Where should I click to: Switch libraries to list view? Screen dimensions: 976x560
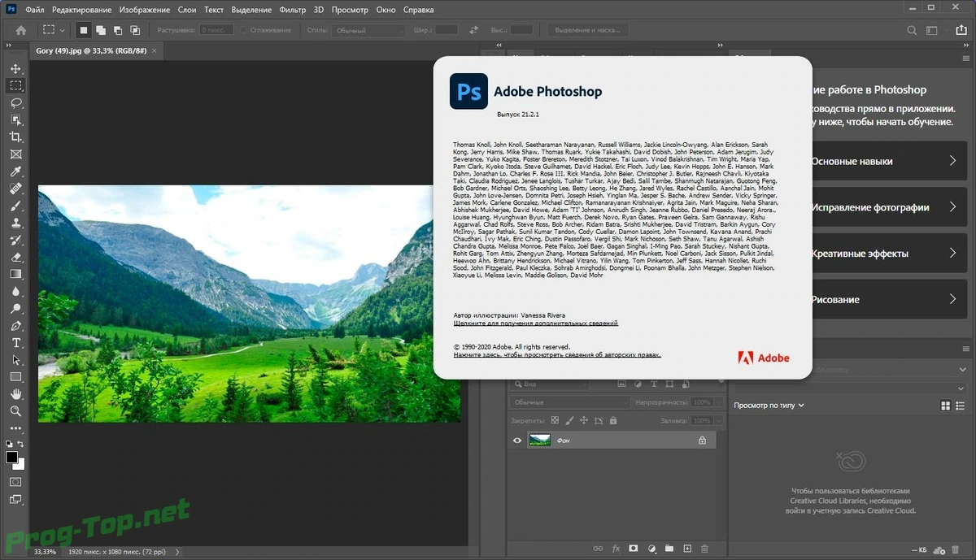960,406
